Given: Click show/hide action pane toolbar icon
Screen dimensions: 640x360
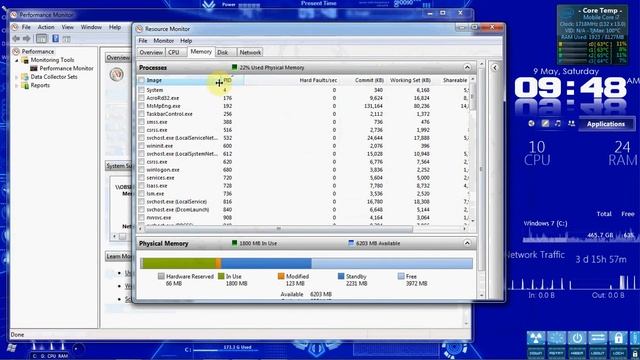Looking at the screenshot, I should pyautogui.click(x=67, y=39).
